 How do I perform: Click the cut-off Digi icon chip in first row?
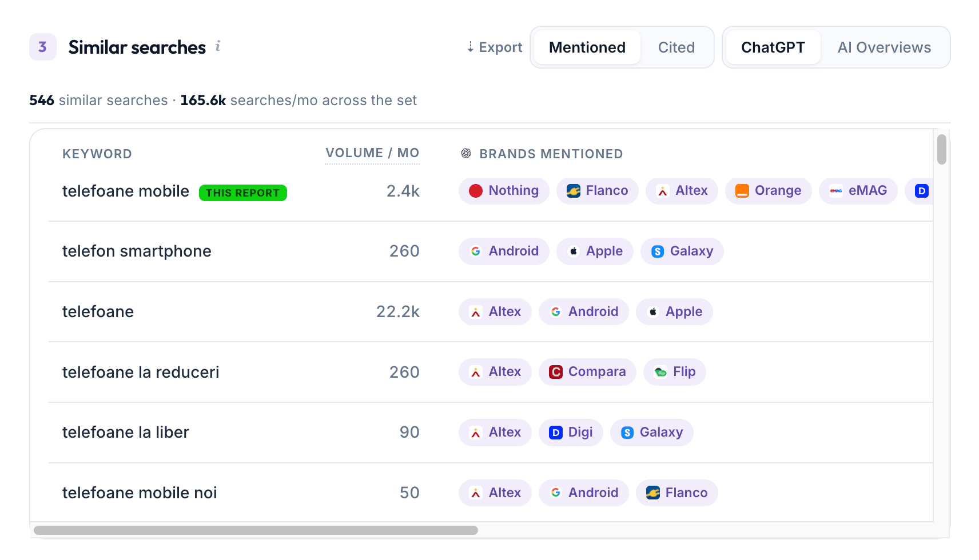(x=919, y=191)
